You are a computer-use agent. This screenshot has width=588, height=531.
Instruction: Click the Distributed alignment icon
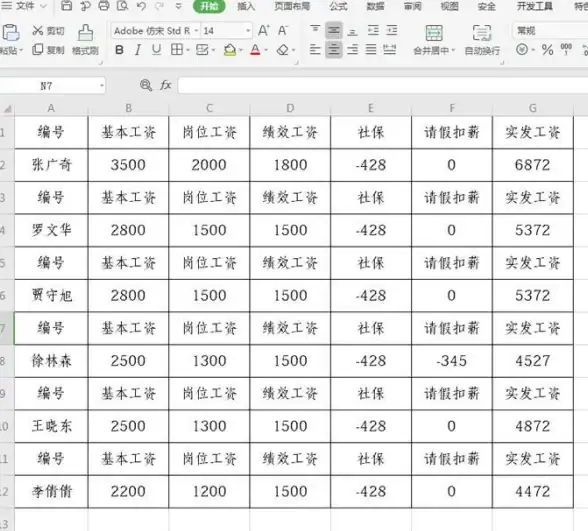(390, 49)
